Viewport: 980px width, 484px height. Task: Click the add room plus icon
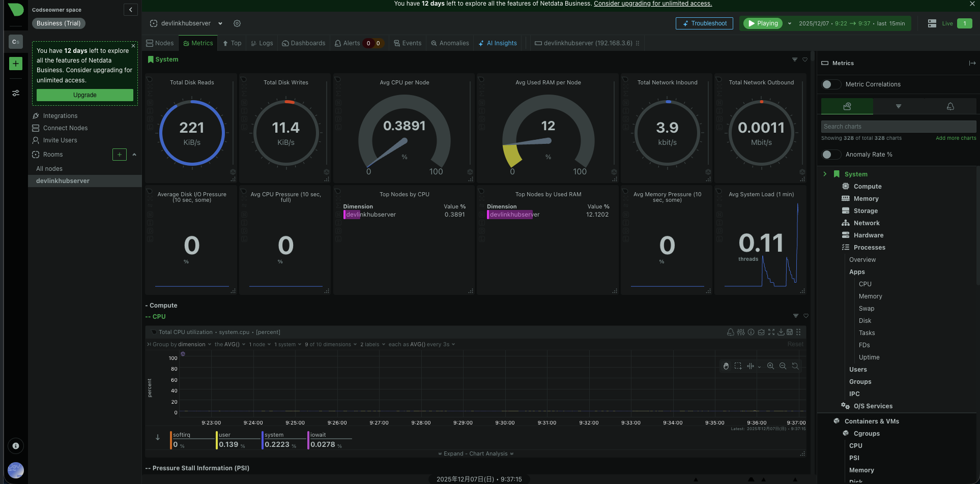[119, 155]
